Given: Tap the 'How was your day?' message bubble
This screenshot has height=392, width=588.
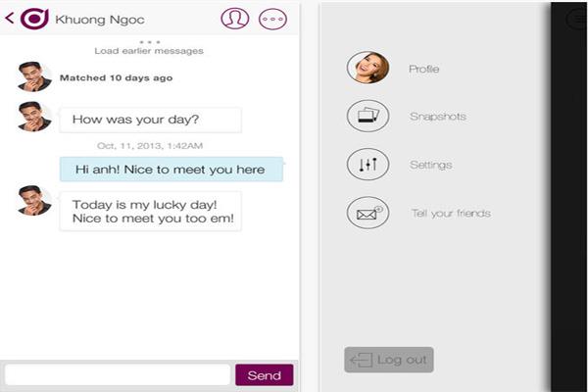Looking at the screenshot, I should [150, 121].
